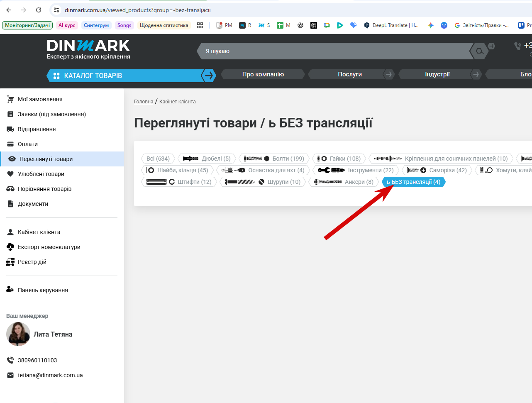Filter by Шурупи (10)
The image size is (532, 403).
pyautogui.click(x=263, y=182)
